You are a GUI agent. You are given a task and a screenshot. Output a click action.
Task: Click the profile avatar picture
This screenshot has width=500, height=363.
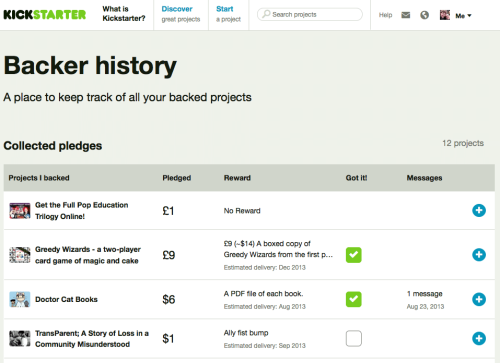(x=445, y=15)
